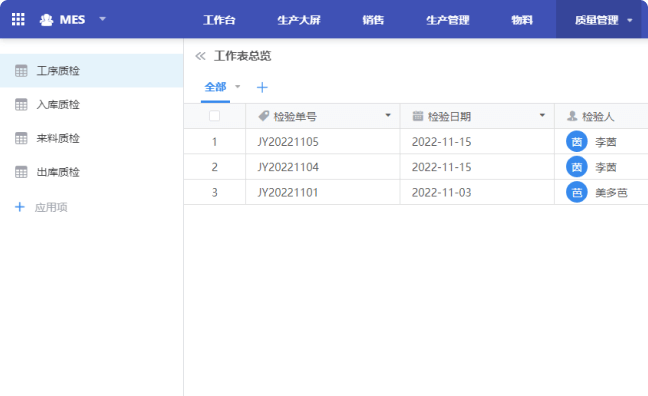The width and height of the screenshot is (648, 396).
Task: Select 工序质检 in the sidebar
Action: point(91,71)
